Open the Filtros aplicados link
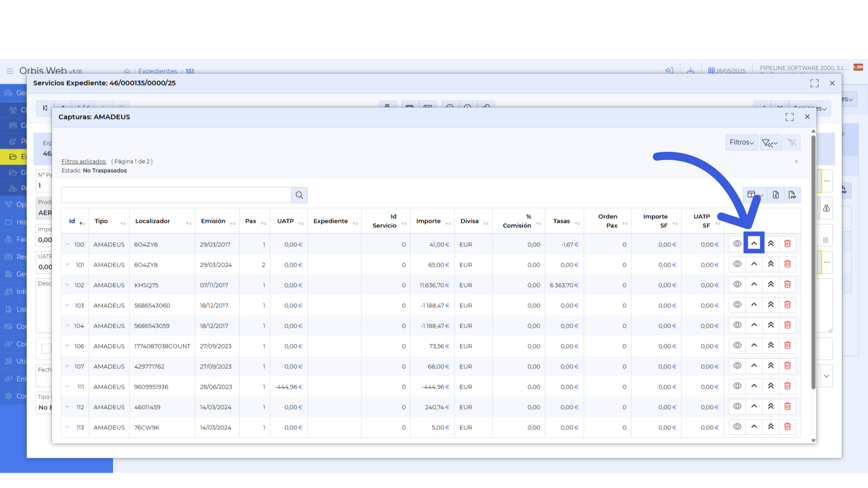868x488 pixels. [x=84, y=161]
